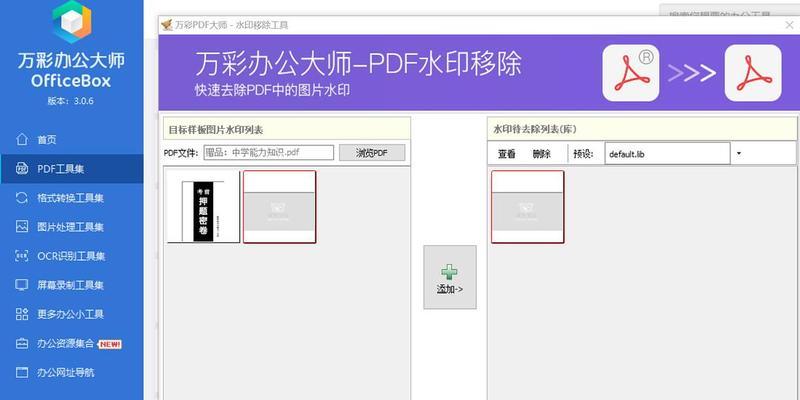Open the 首页 menu item
The width and height of the screenshot is (800, 400).
tap(47, 140)
